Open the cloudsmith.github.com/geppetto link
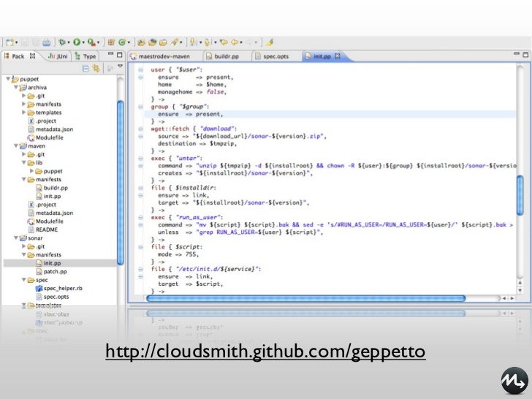Screen dimensions: 532x399 (x=265, y=351)
